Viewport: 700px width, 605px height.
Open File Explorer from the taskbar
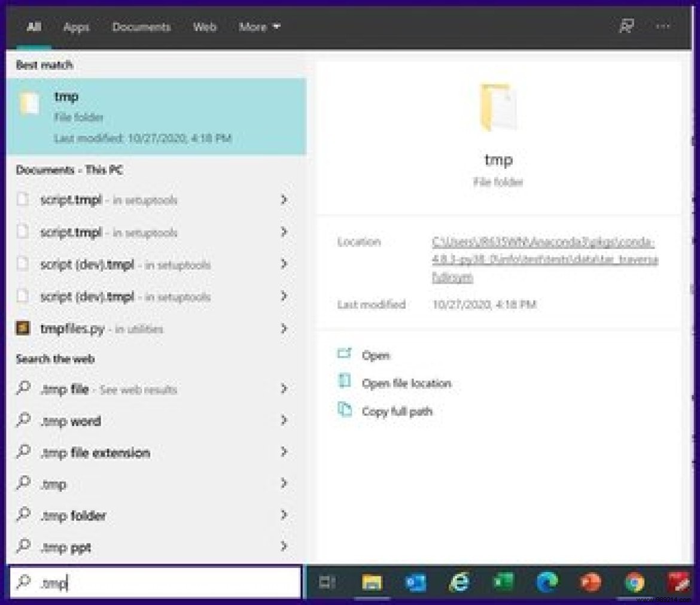click(x=372, y=582)
